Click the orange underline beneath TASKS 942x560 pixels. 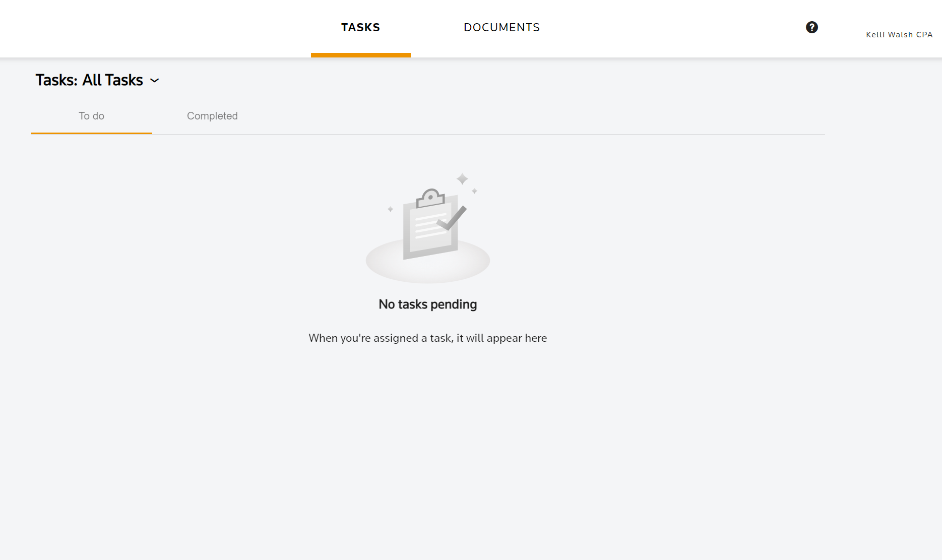click(x=360, y=55)
